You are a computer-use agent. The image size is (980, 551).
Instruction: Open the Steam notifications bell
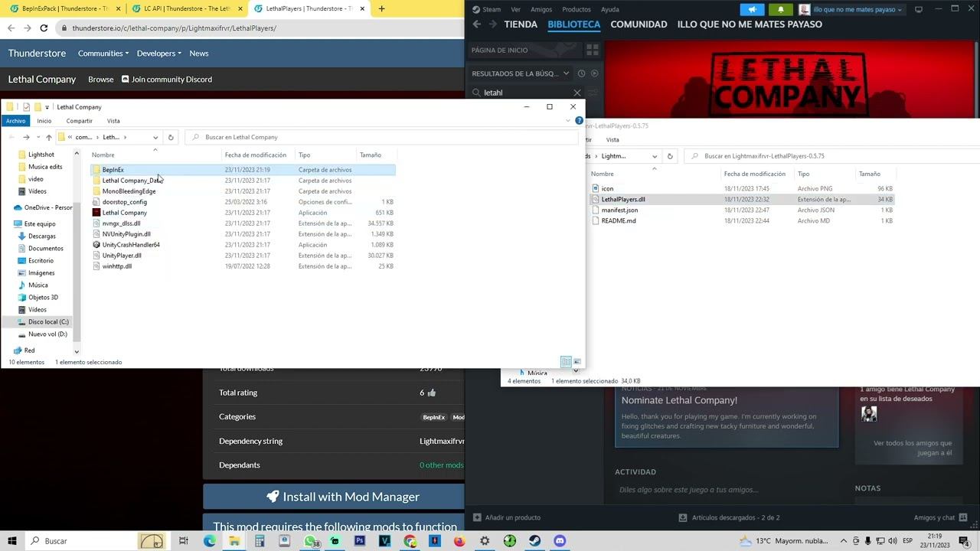[x=780, y=9]
